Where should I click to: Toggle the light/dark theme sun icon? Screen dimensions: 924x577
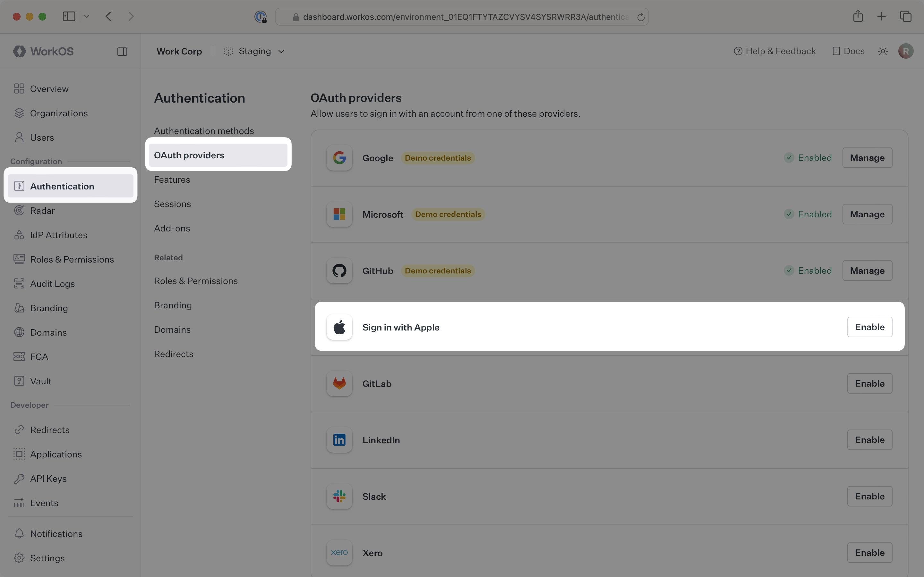click(x=882, y=51)
